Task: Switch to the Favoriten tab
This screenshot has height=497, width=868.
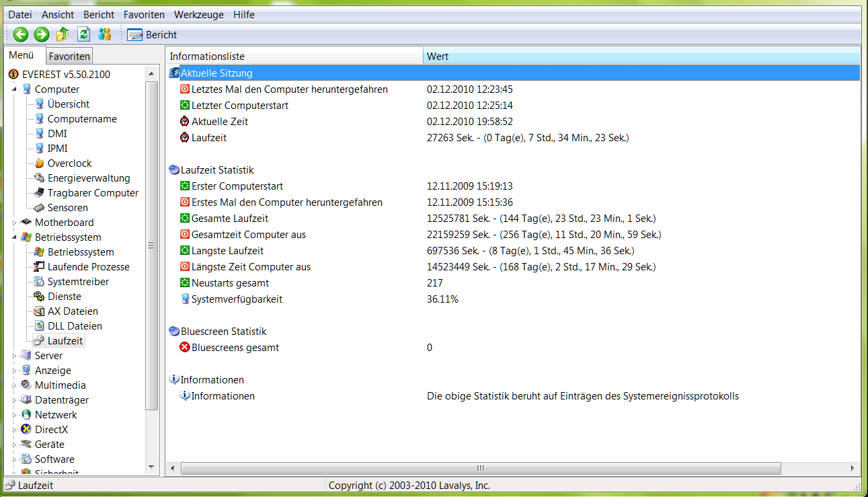Action: [69, 56]
